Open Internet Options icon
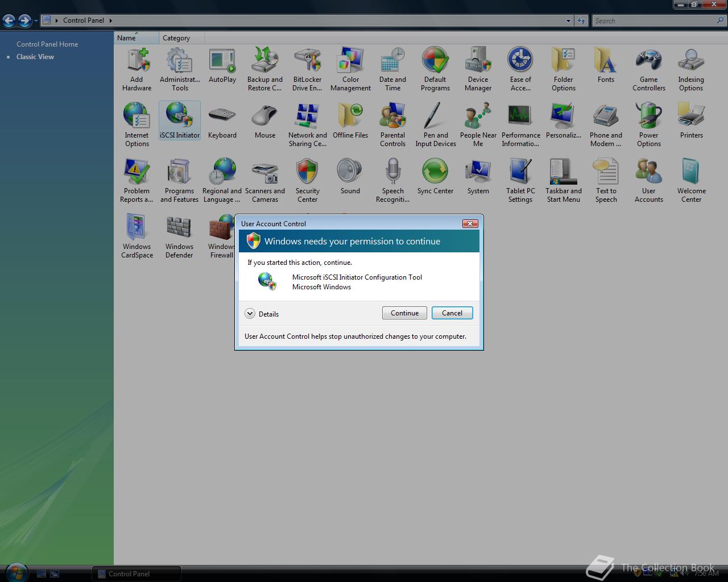Screen dimensions: 728x582 (137, 125)
